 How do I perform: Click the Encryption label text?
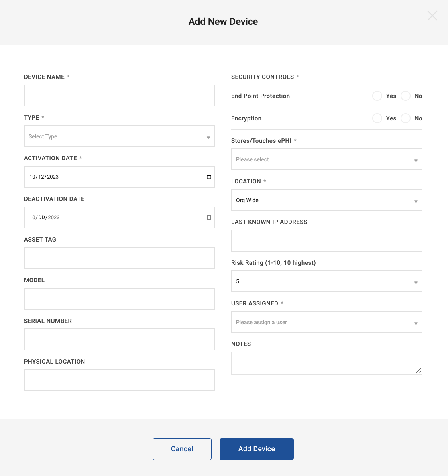[246, 118]
